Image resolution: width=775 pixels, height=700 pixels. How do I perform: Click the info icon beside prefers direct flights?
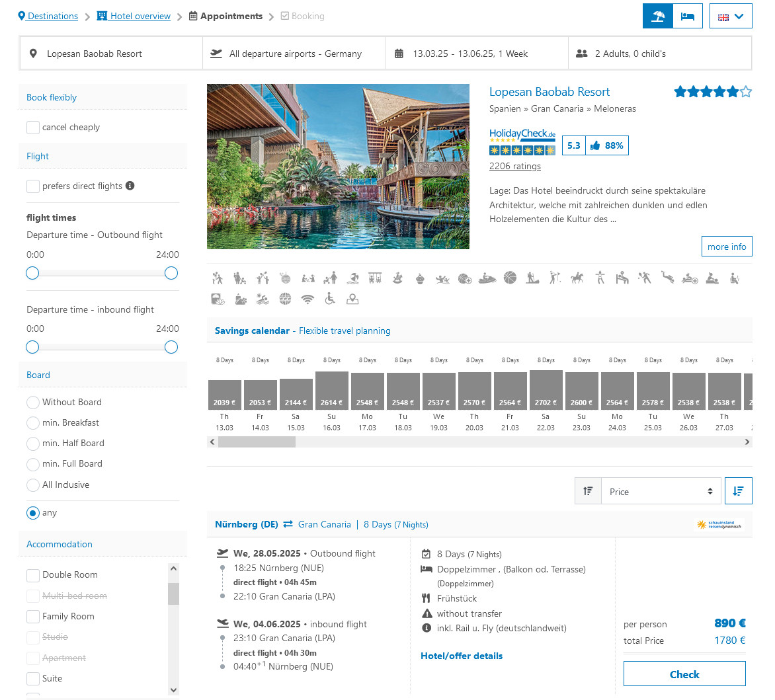pyautogui.click(x=130, y=186)
